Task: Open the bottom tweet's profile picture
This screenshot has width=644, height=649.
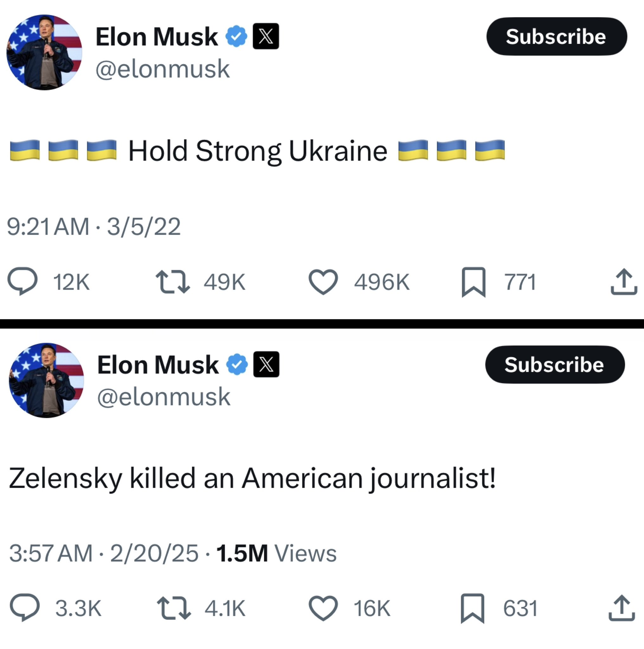Action: point(46,380)
